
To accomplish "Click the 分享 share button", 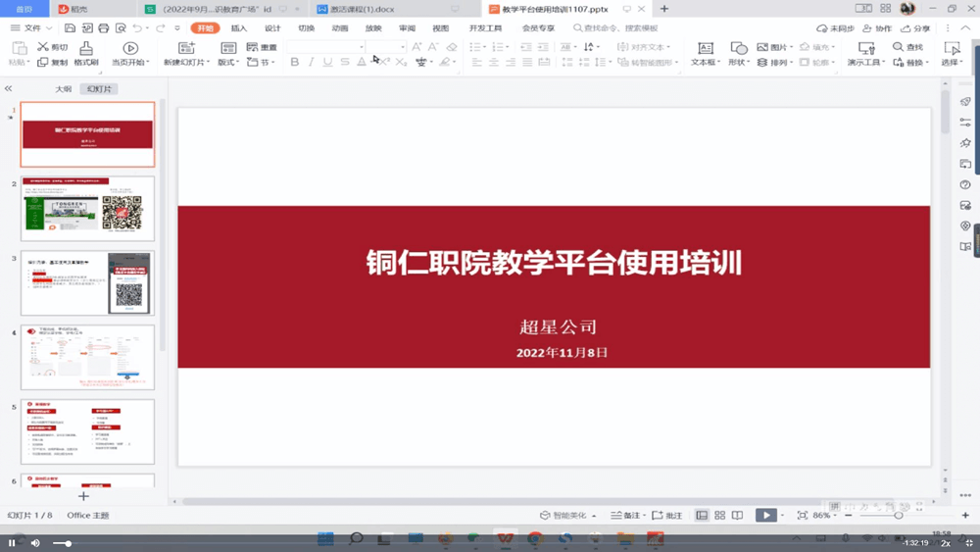I will [915, 28].
